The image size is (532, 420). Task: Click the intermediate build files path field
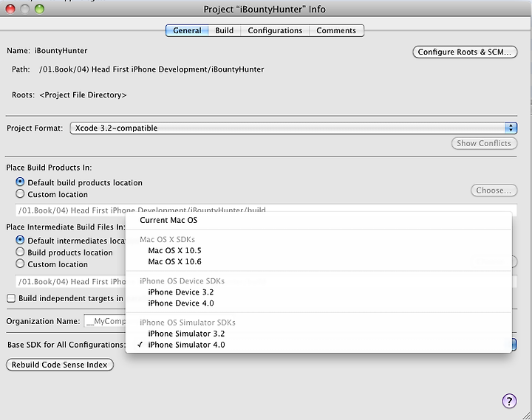pyautogui.click(x=71, y=282)
